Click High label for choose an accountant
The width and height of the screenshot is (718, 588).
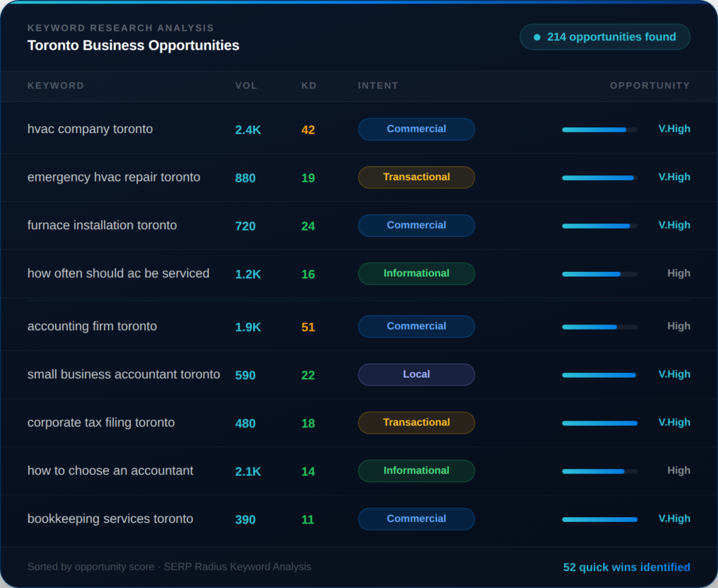679,470
